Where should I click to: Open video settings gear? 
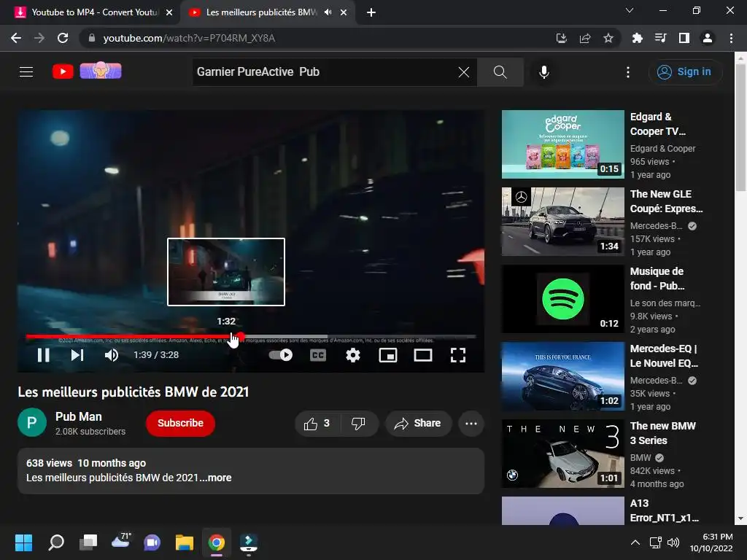[353, 355]
